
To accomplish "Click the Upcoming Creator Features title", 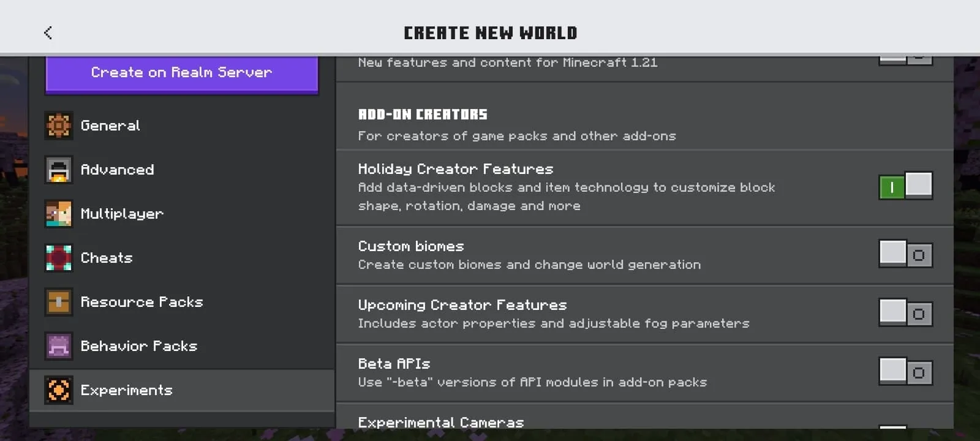I will 462,305.
